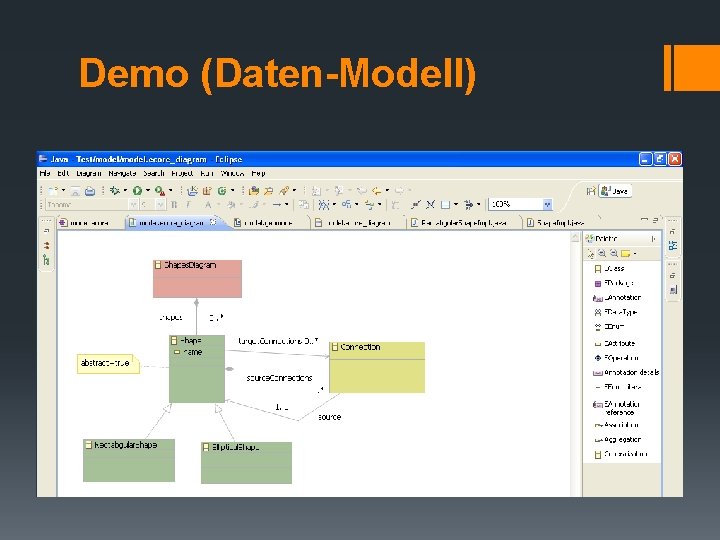Open the line arrow style dropdown

[x=287, y=205]
